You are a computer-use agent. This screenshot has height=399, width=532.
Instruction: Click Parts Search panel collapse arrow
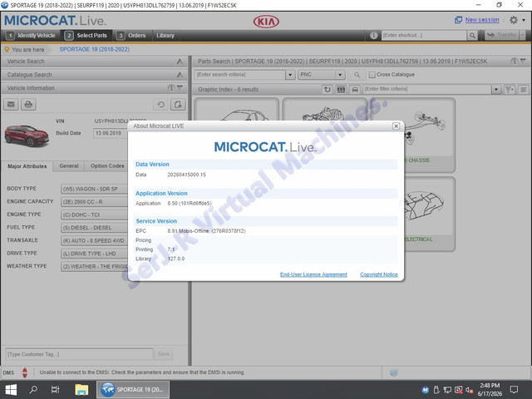click(x=523, y=61)
